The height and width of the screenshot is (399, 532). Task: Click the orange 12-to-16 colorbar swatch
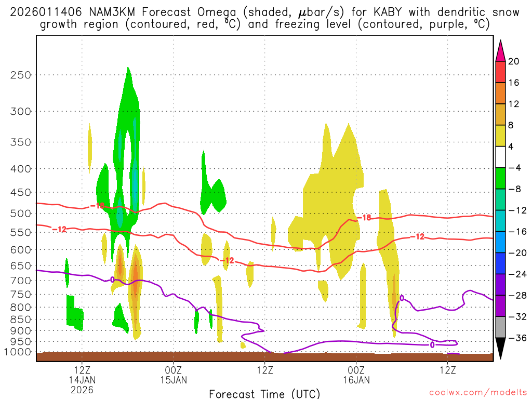click(x=500, y=94)
